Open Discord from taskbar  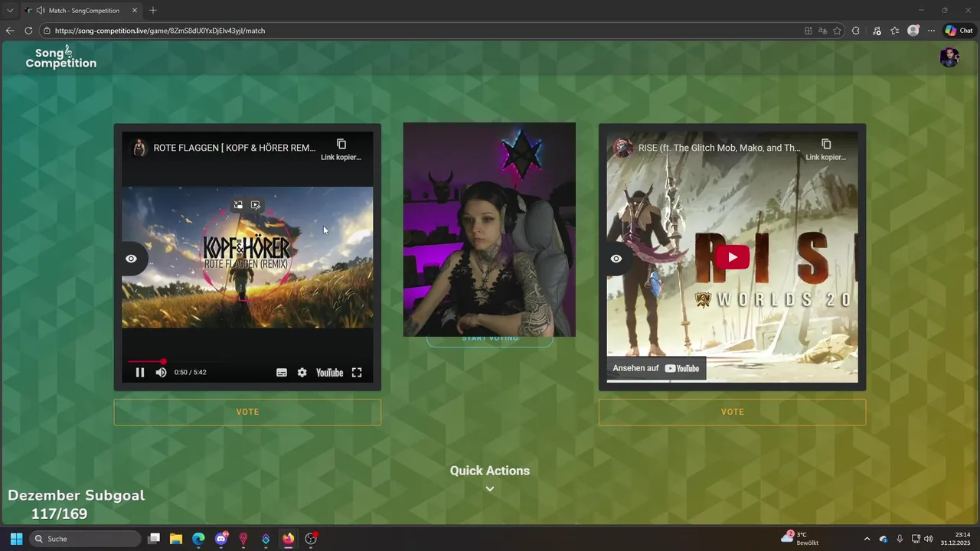point(221,539)
